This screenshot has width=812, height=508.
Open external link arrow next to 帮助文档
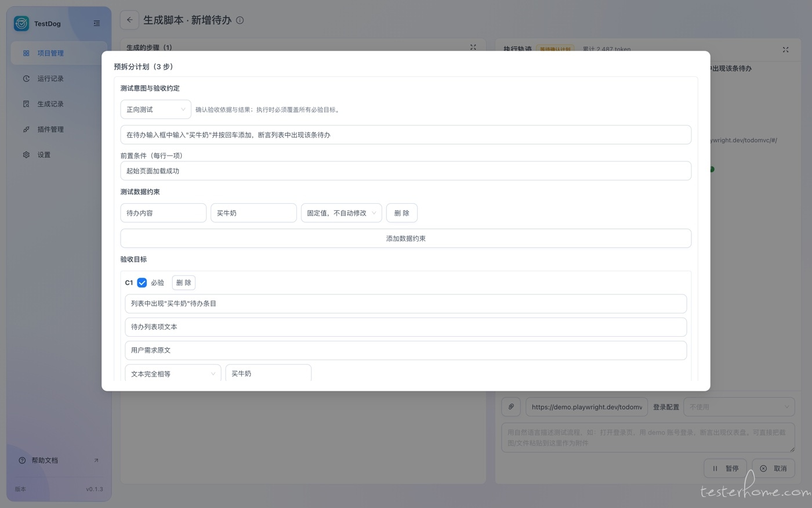(96, 460)
